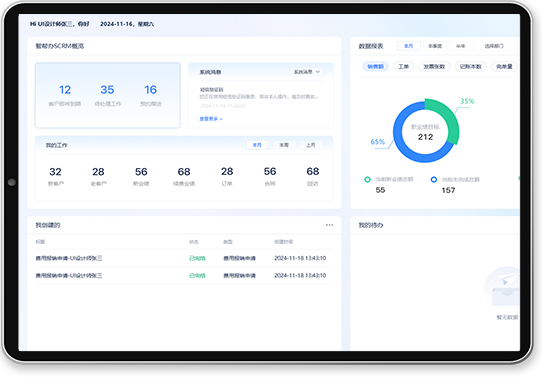Viewport: 542px width, 379px height.
Task: Toggle the 发票张数 filter chip
Action: coord(434,66)
